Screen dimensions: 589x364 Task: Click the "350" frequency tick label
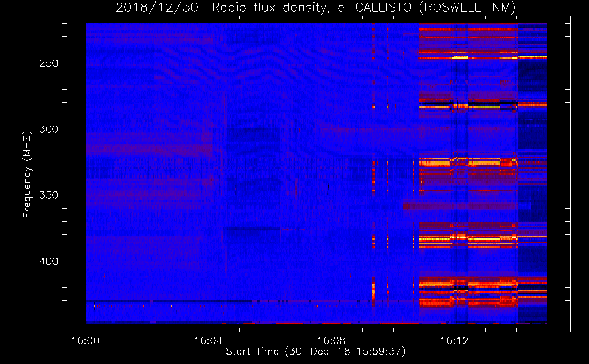(x=49, y=195)
